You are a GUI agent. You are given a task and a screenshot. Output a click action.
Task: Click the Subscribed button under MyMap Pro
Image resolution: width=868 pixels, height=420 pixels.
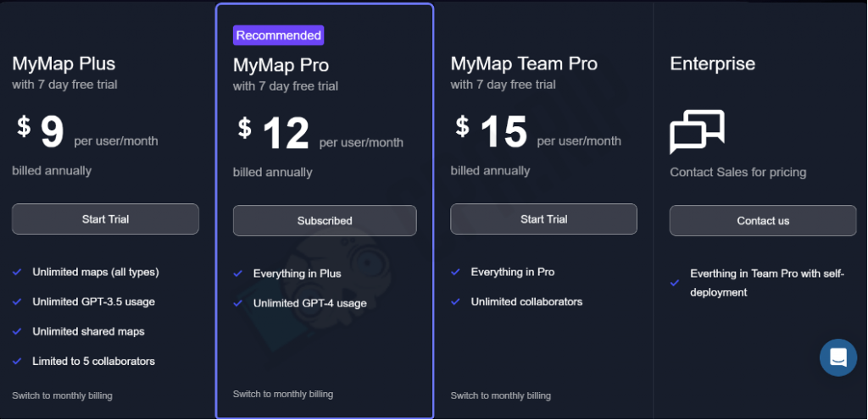click(325, 220)
